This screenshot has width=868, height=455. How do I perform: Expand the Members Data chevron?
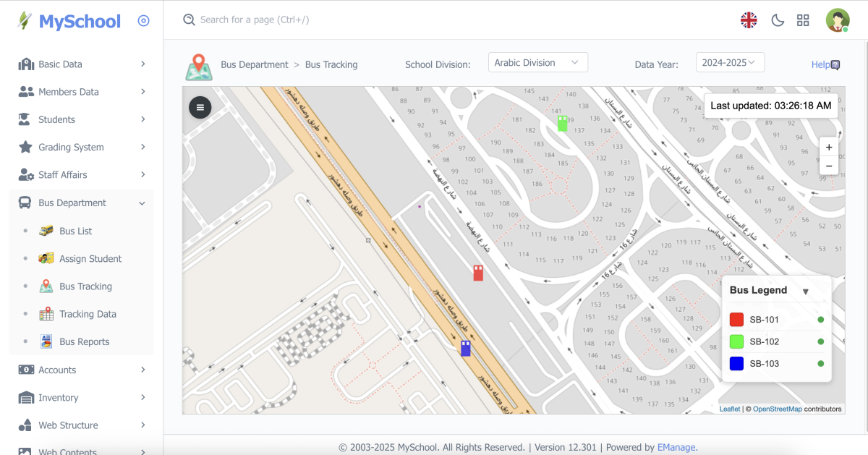pos(143,92)
